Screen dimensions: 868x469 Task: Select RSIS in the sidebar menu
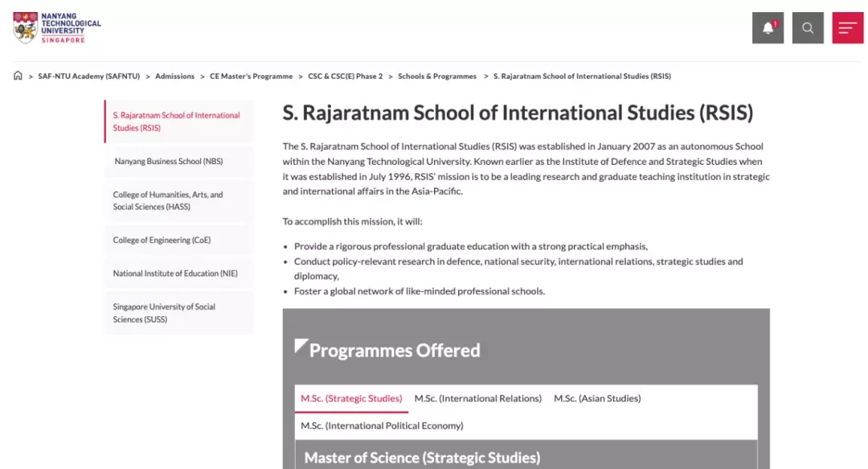pos(179,121)
